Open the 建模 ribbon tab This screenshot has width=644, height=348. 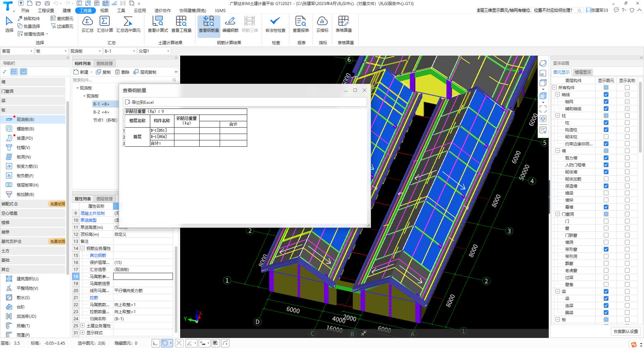point(67,10)
